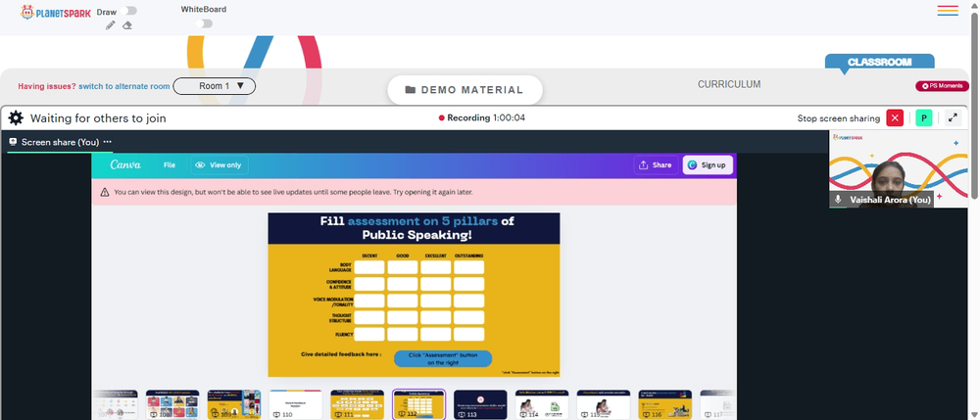Select the Screen share (You) tab
The height and width of the screenshot is (420, 980).
pos(60,142)
